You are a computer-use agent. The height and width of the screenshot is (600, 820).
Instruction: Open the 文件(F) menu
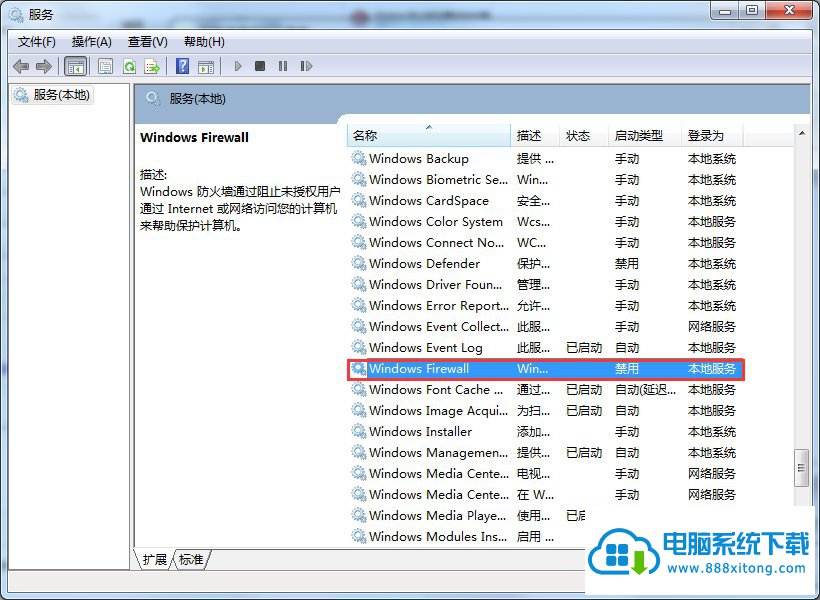coord(37,42)
